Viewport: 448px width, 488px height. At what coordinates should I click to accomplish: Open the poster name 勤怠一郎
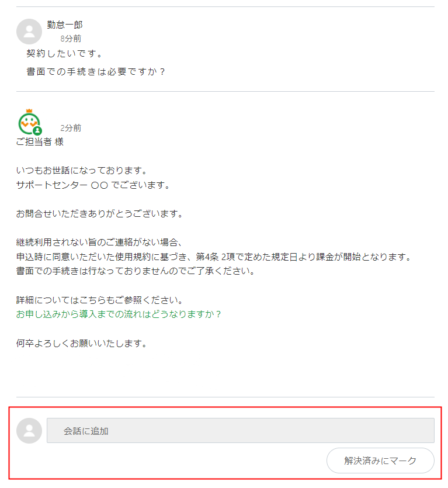pyautogui.click(x=65, y=25)
